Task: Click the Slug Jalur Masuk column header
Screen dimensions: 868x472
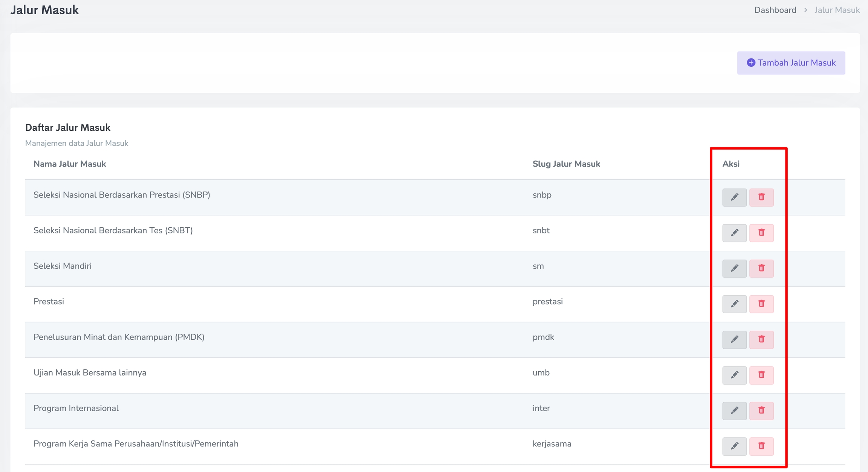Action: click(566, 164)
